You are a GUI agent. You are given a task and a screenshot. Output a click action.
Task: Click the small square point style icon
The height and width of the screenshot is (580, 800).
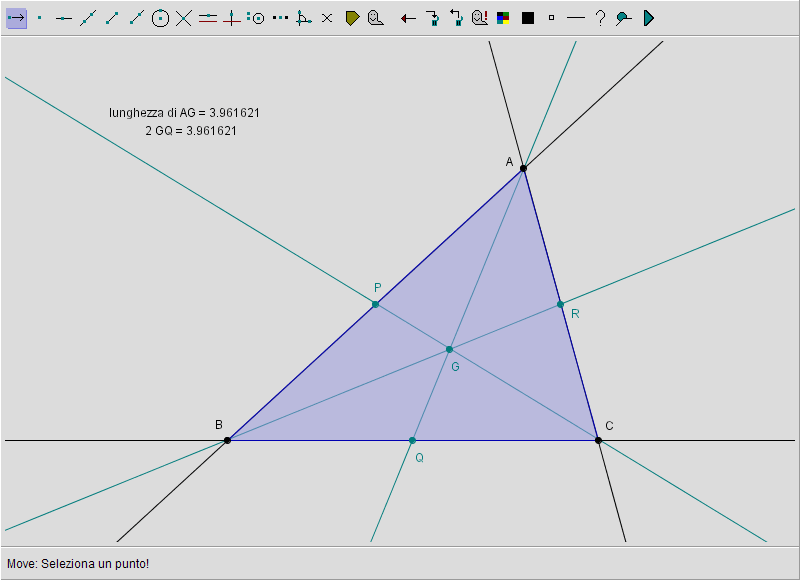pos(552,18)
